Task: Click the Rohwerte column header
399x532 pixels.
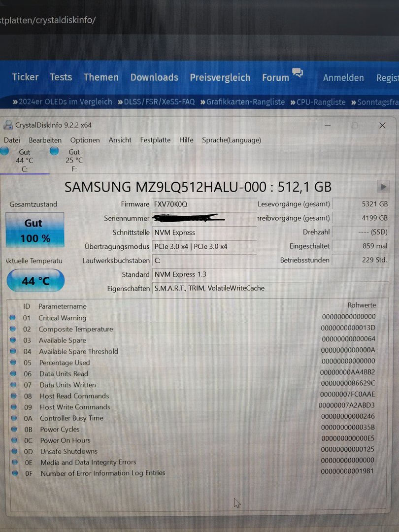Action: click(362, 305)
